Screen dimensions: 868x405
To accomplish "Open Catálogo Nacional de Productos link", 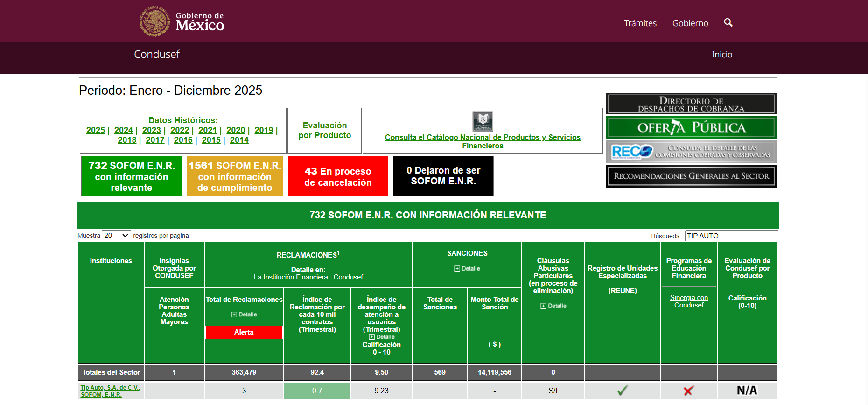I will point(483,141).
